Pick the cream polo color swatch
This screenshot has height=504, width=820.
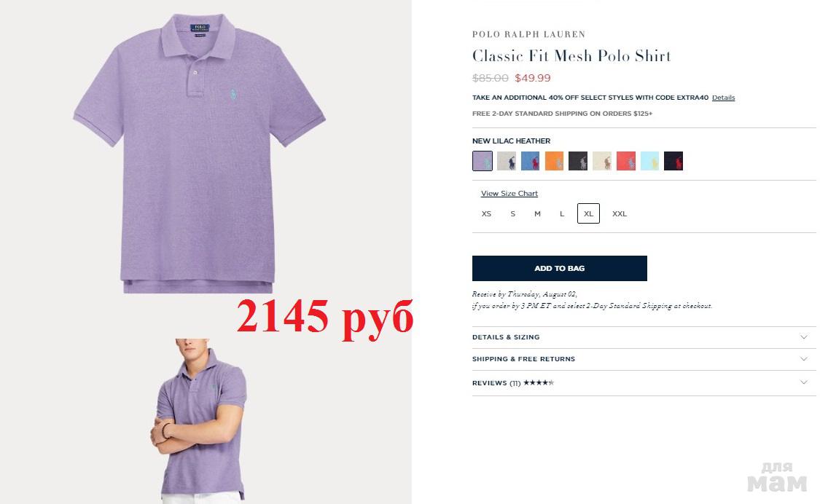[x=602, y=161]
